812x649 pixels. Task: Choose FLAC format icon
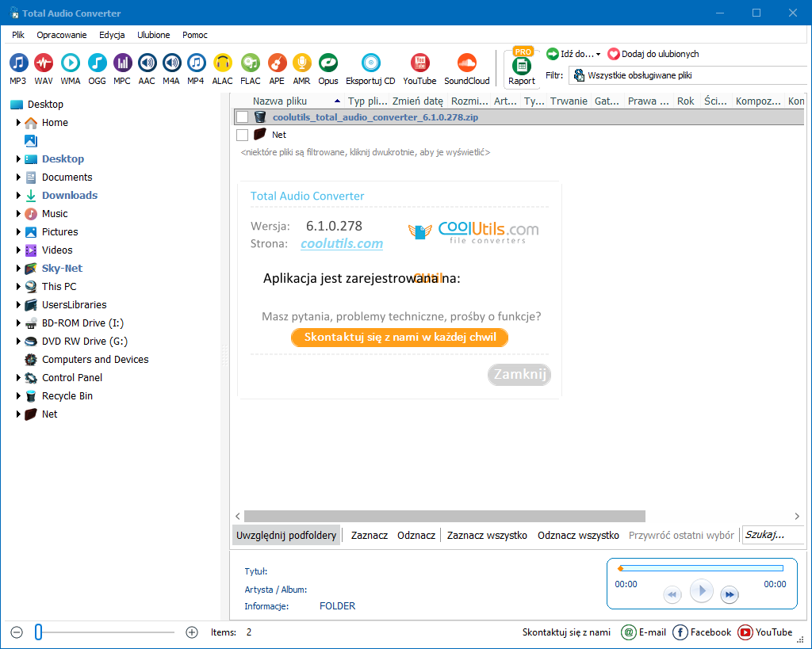point(251,68)
